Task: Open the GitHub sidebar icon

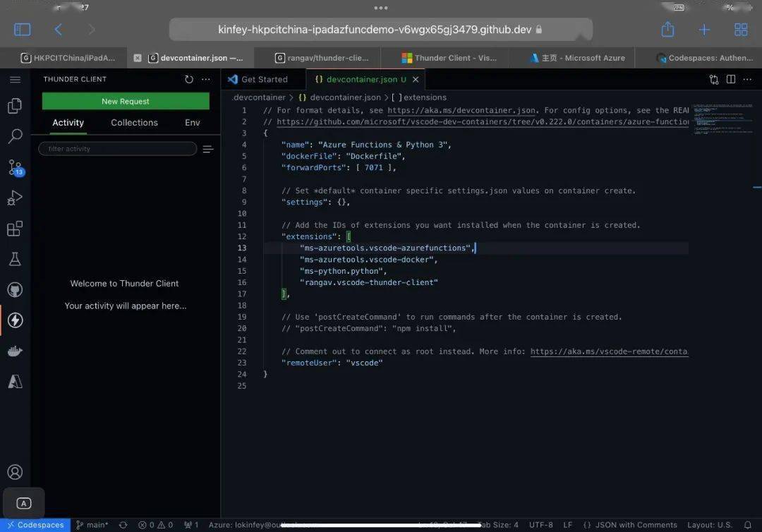Action: pyautogui.click(x=16, y=289)
